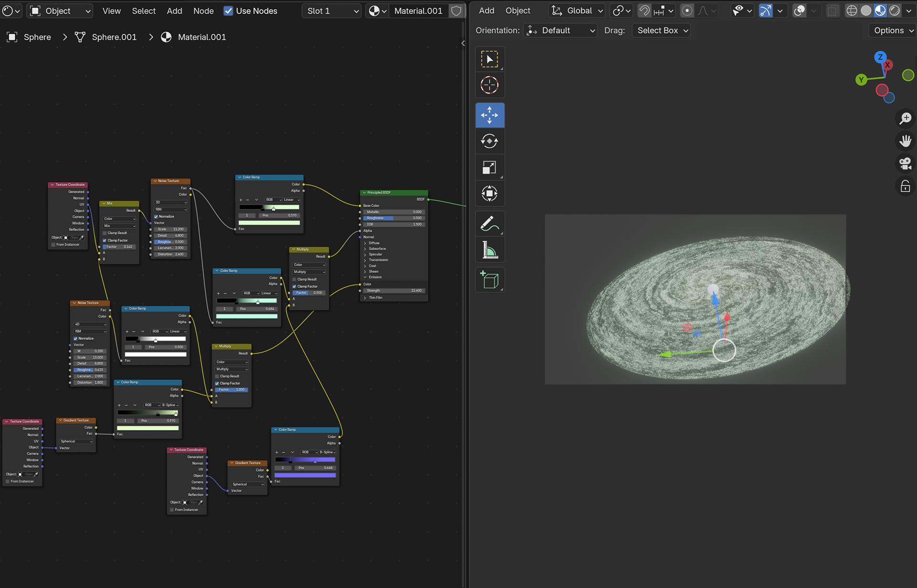Choose the Measure tool
Viewport: 917px width, 588px height.
[490, 250]
